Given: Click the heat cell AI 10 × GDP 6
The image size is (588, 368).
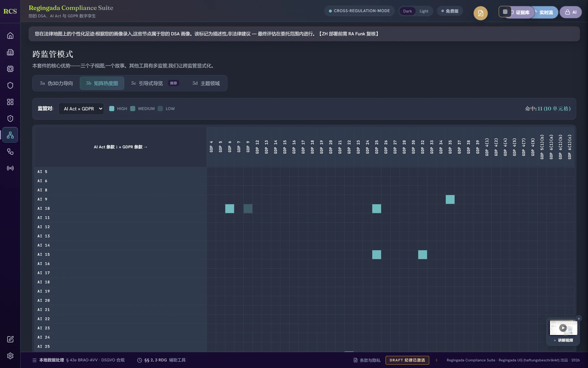Looking at the screenshot, I should (230, 209).
